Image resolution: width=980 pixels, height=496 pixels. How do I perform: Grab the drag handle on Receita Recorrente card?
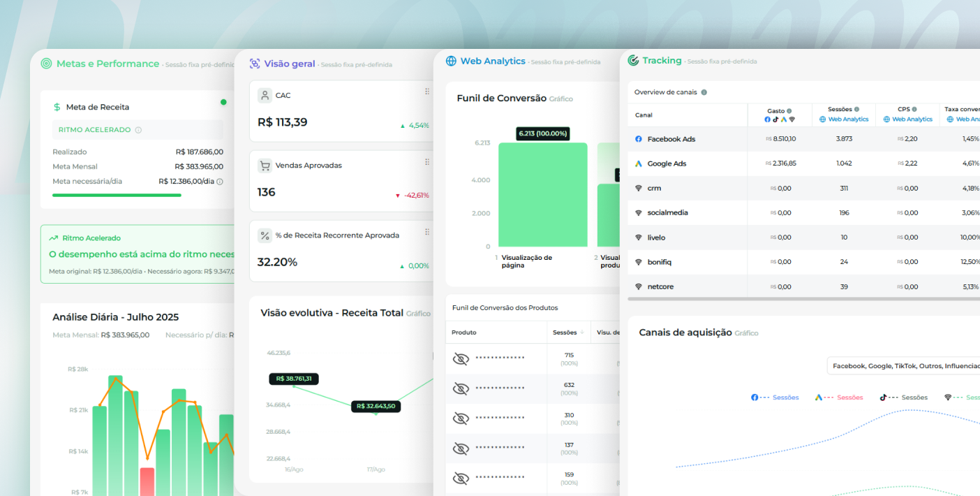427,232
